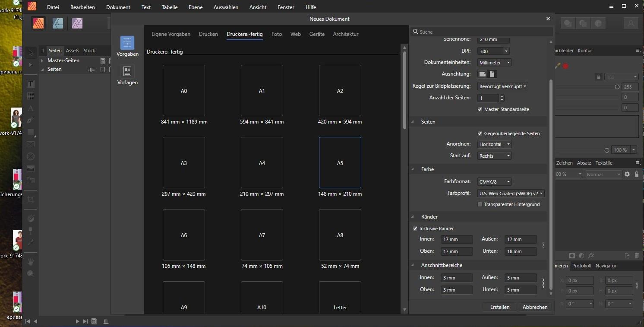
Task: Select portrait orientation icon
Action: pos(492,74)
